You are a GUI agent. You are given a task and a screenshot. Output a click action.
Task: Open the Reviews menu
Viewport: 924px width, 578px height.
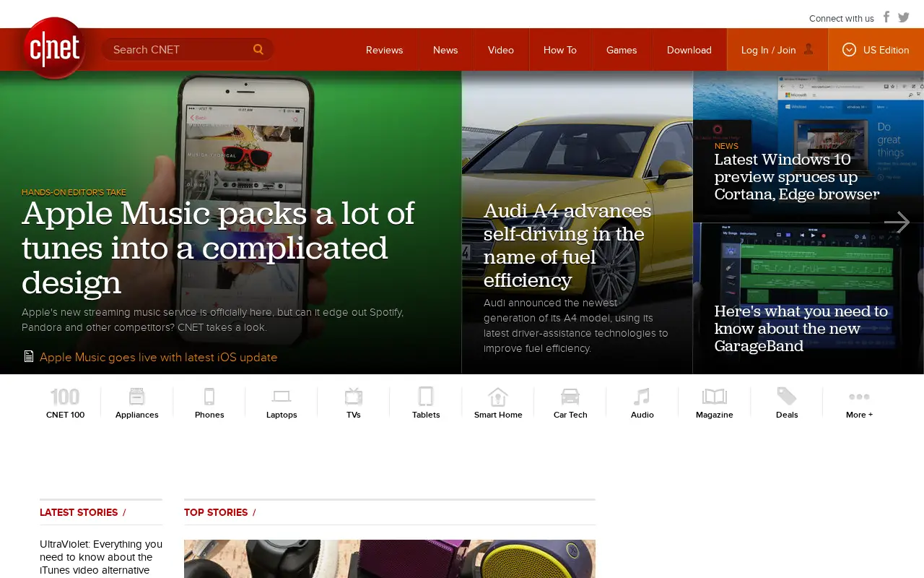click(384, 50)
